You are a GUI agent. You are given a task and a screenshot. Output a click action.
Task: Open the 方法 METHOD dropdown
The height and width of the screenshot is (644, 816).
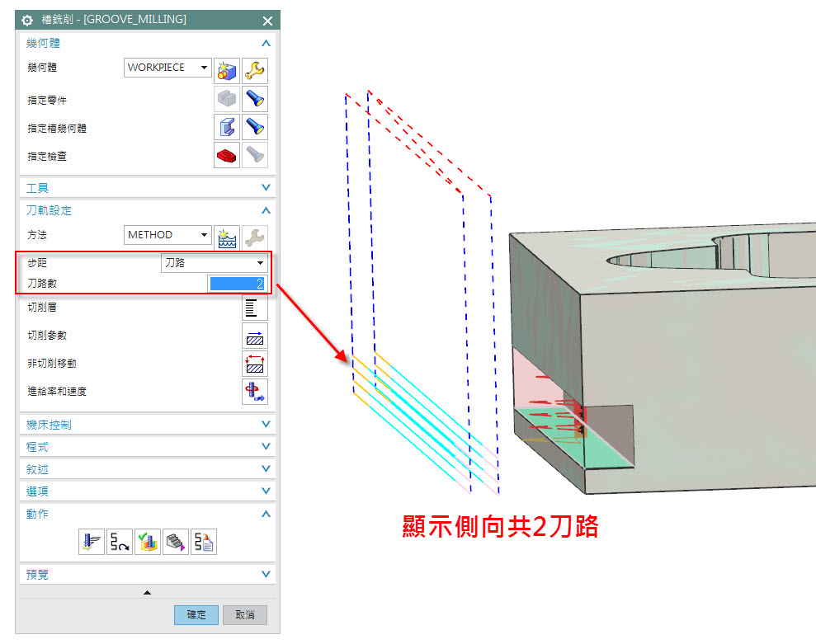167,235
